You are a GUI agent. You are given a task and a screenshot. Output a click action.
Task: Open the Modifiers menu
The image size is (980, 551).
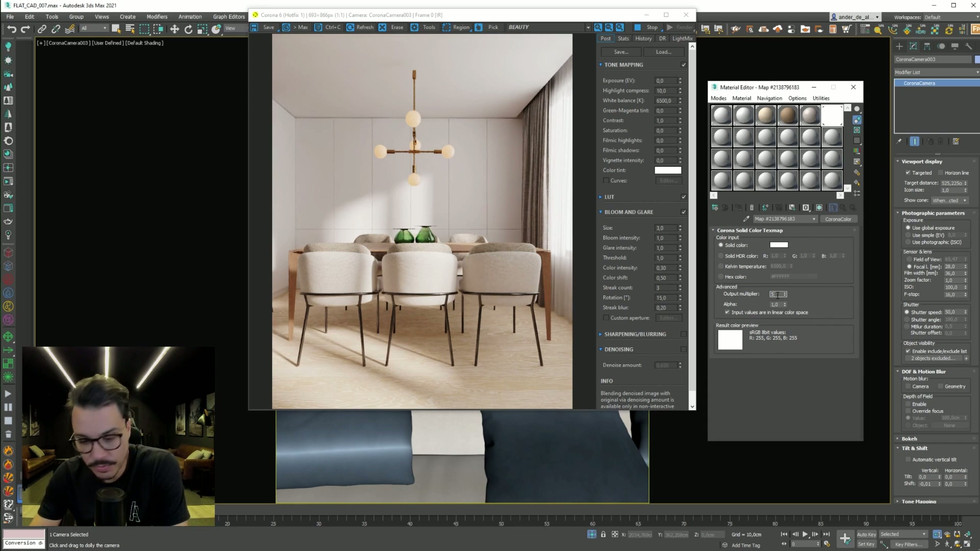pos(157,17)
